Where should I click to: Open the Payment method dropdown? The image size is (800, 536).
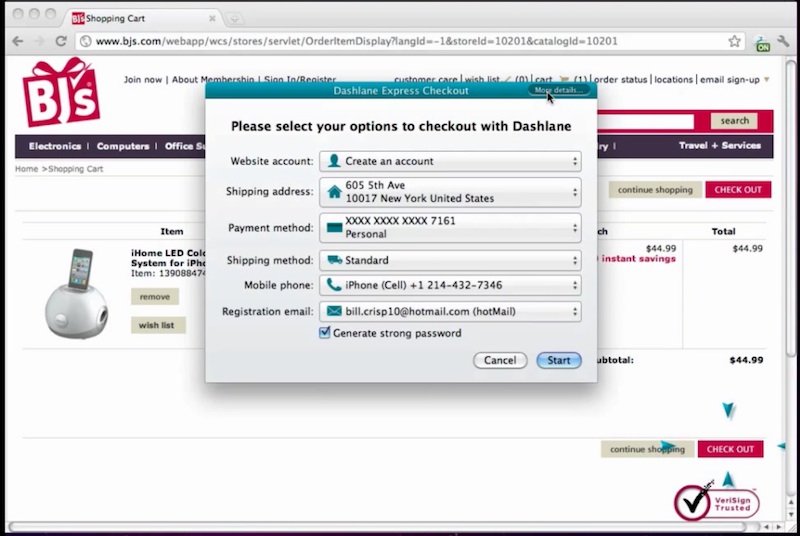(x=450, y=227)
